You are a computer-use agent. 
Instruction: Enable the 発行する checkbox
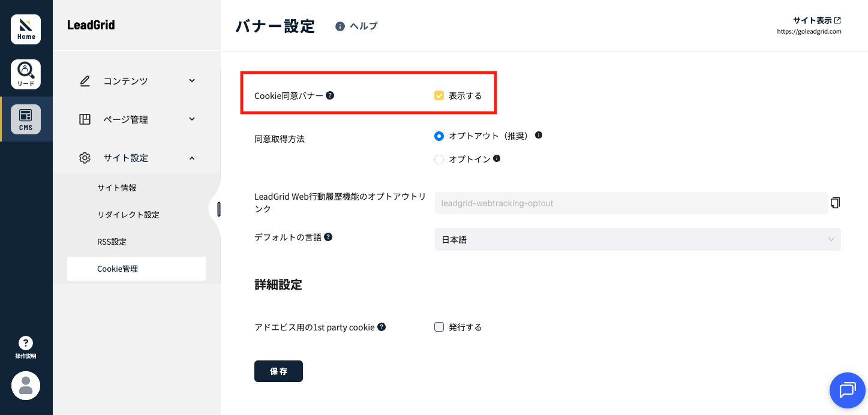click(439, 327)
